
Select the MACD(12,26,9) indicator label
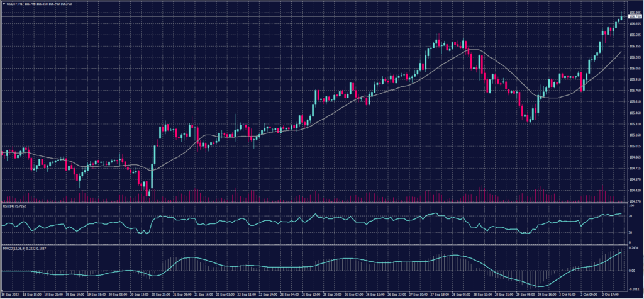17,247
